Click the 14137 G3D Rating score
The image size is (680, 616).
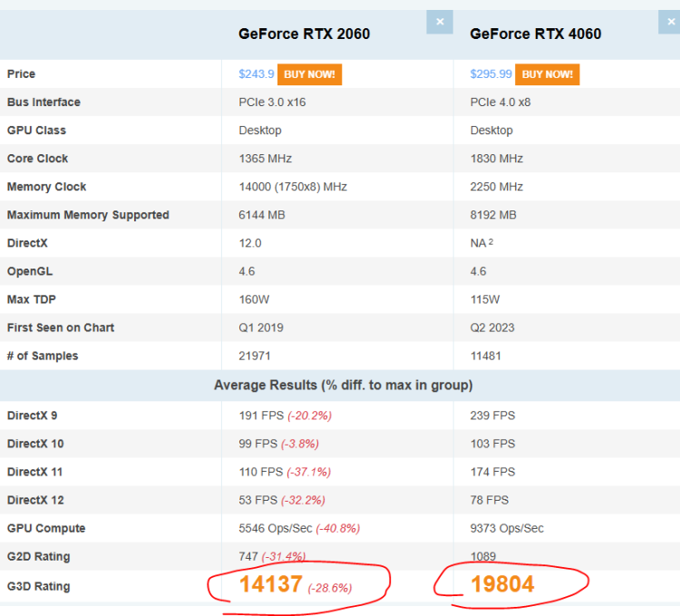(x=270, y=584)
